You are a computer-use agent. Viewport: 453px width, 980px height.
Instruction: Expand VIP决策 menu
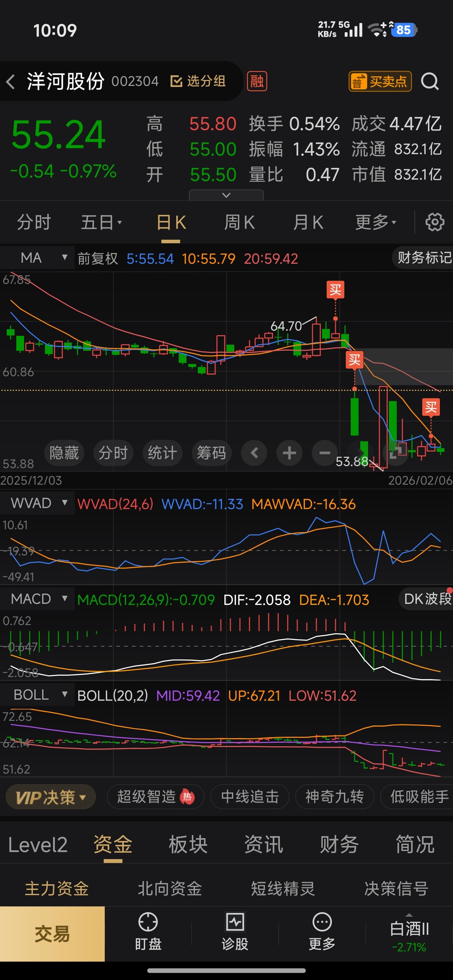click(51, 797)
